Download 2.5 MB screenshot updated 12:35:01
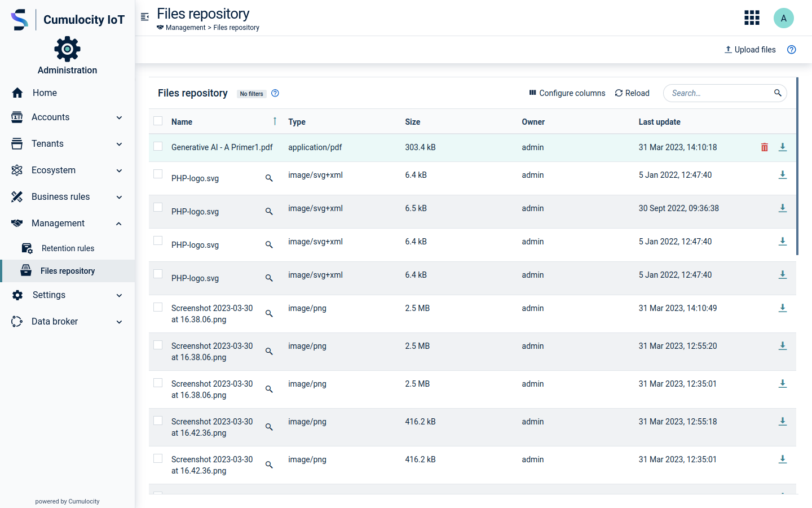The height and width of the screenshot is (508, 812). 783,384
